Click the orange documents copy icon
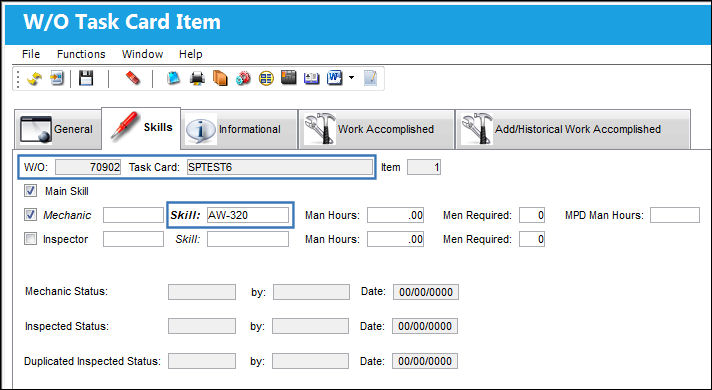 tap(220, 79)
